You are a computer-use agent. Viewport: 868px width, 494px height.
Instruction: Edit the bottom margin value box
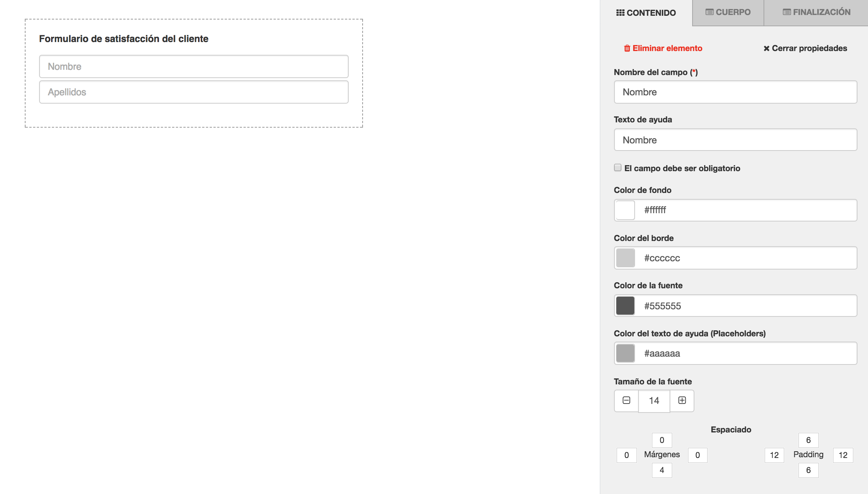coord(662,470)
